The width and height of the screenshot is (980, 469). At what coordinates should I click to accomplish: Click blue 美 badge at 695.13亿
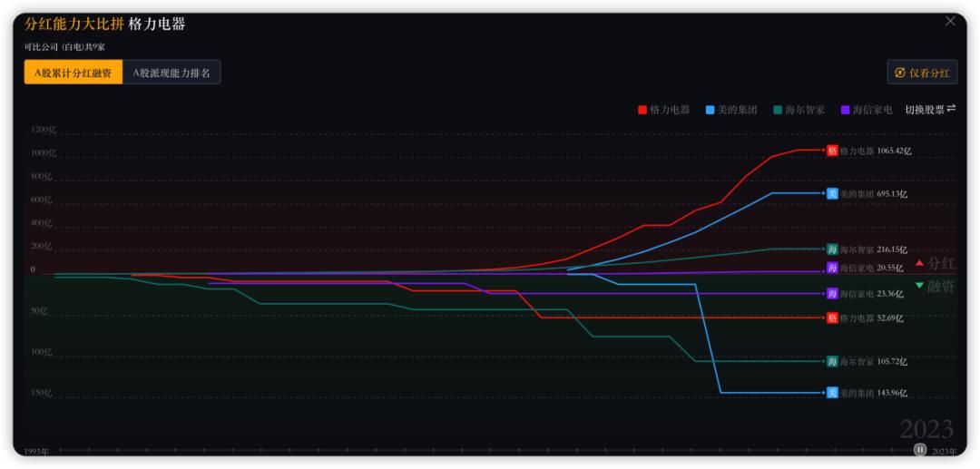[832, 193]
